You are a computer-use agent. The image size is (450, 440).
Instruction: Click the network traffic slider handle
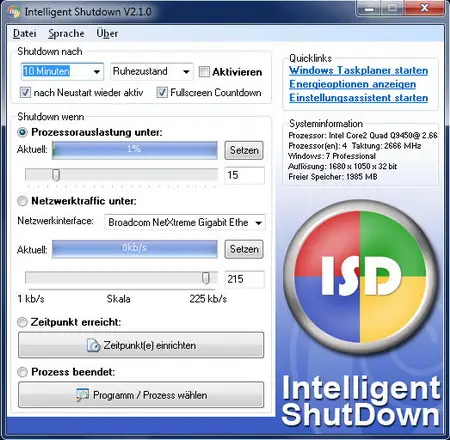(206, 278)
